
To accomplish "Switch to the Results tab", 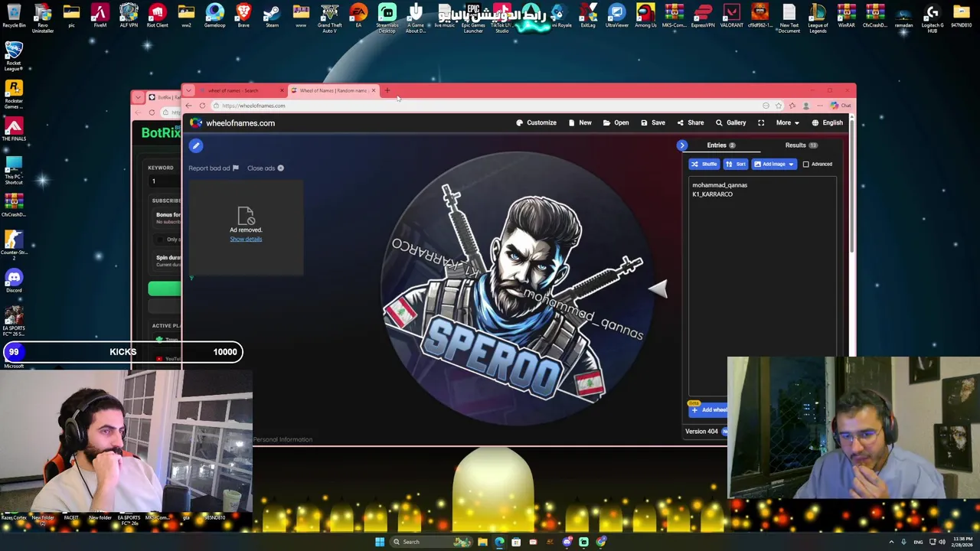I will 801,145.
